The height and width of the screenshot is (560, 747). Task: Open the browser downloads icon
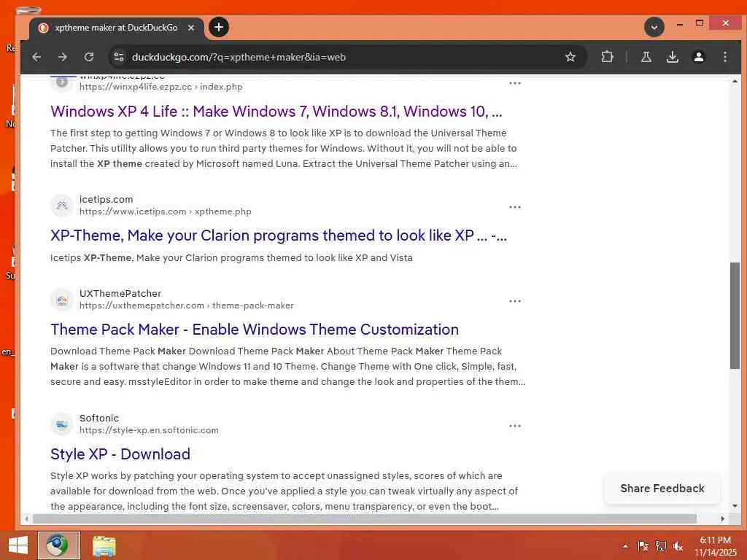(672, 57)
